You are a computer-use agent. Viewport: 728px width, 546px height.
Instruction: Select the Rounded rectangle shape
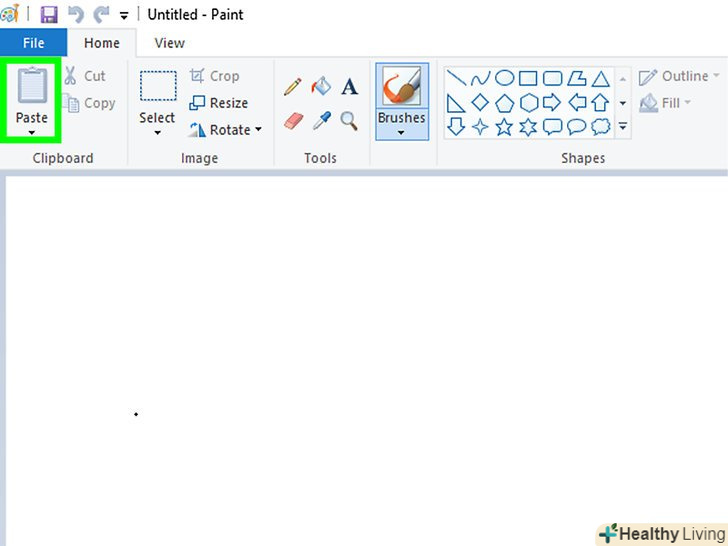(552, 78)
